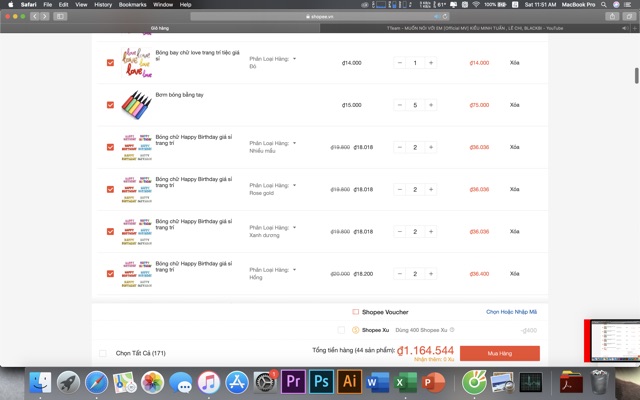This screenshot has height=400, width=640.
Task: Open Adobe Premiere Pro from the dock
Action: coord(294,381)
